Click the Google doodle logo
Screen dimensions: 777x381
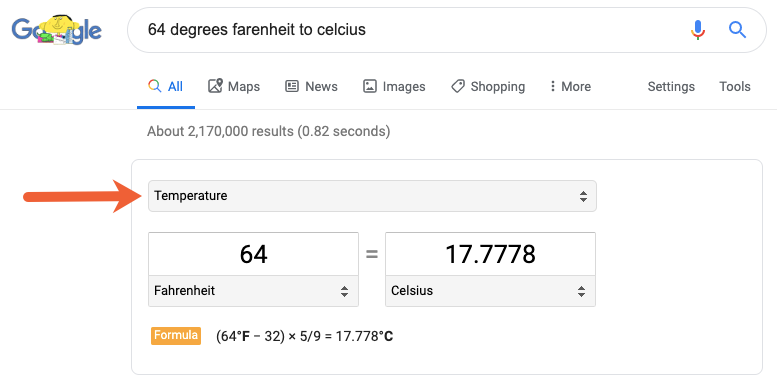click(56, 30)
